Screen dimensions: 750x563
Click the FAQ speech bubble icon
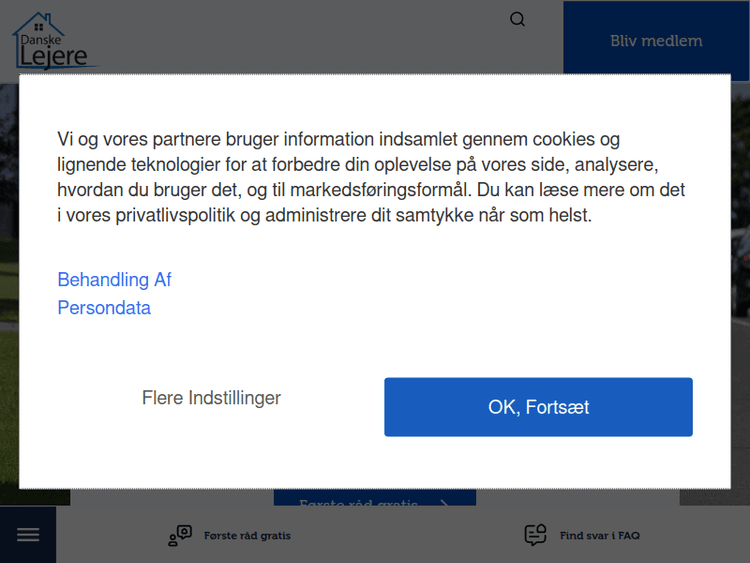[x=536, y=535]
